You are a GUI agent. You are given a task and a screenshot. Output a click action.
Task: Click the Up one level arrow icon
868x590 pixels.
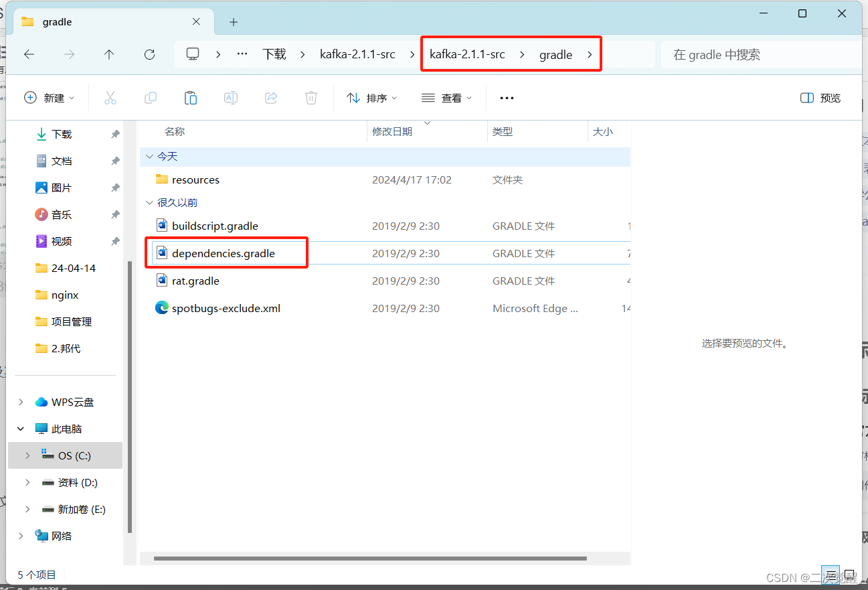(108, 54)
